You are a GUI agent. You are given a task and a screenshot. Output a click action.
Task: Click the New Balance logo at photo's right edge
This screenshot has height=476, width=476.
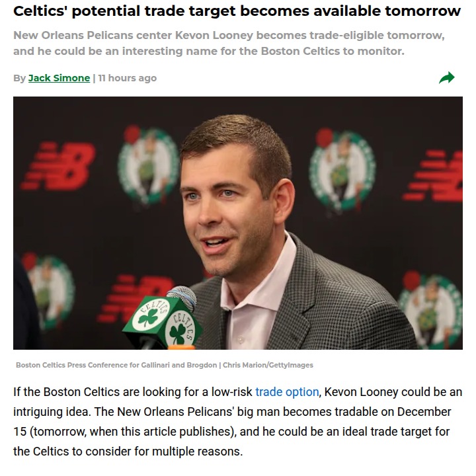(434, 175)
